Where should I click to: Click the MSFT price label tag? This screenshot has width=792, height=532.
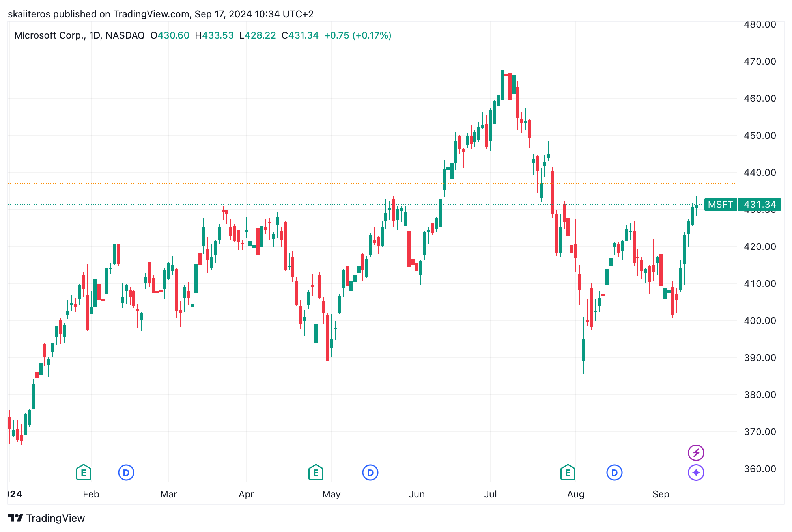click(x=720, y=205)
